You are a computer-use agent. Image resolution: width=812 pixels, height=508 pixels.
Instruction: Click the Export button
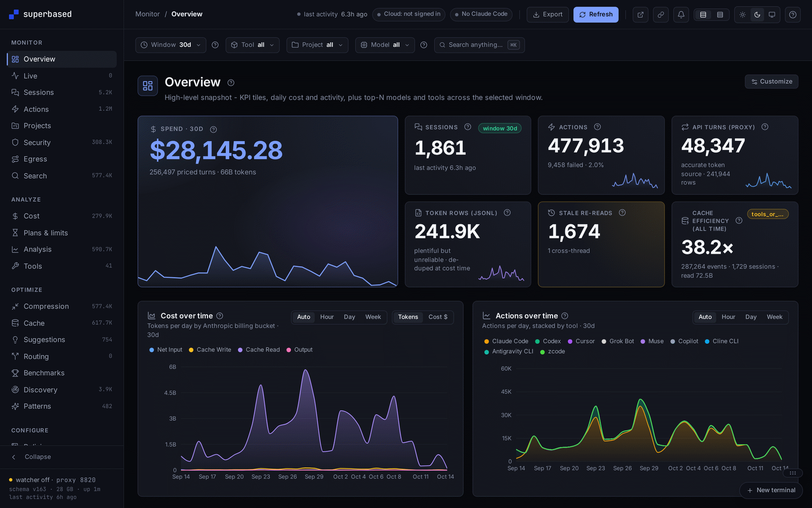(548, 14)
